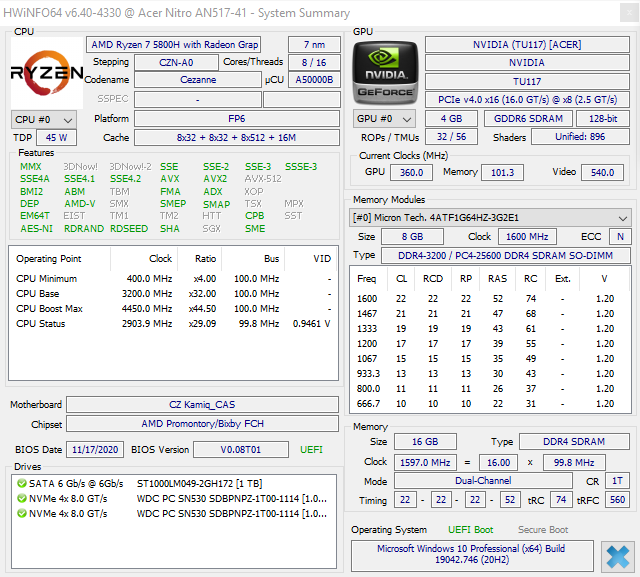Click the A50000B microcode value
Screen dimensions: 640x577
[x=314, y=80]
